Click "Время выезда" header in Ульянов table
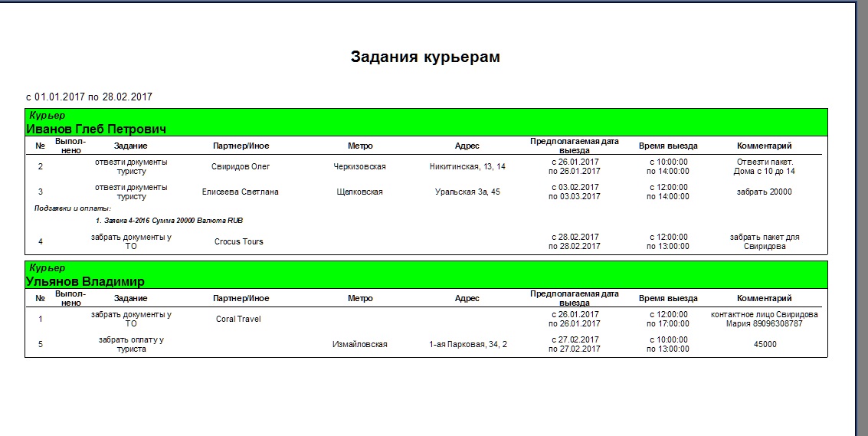This screenshot has width=868, height=436. (668, 299)
